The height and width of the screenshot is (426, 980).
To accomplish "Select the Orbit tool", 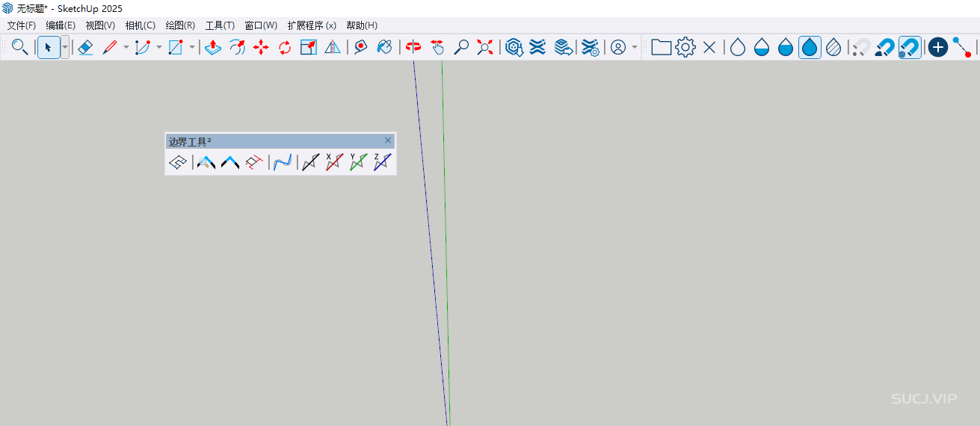I will pos(413,47).
